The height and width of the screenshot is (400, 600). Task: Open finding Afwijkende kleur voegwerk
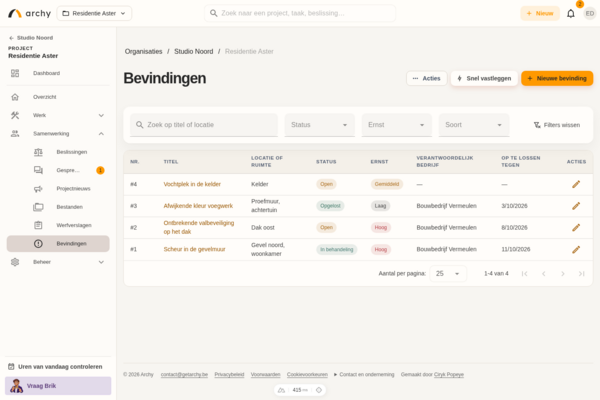tap(198, 206)
